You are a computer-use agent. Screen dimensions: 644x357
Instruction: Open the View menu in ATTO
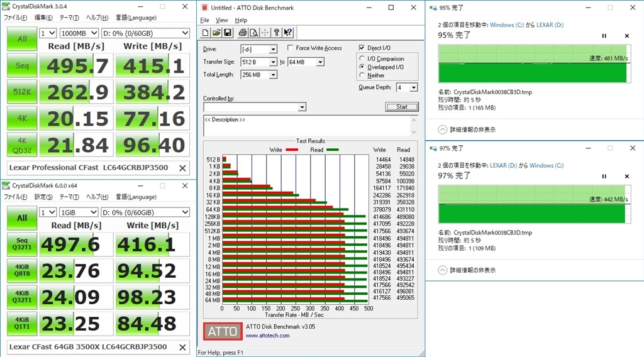point(222,20)
